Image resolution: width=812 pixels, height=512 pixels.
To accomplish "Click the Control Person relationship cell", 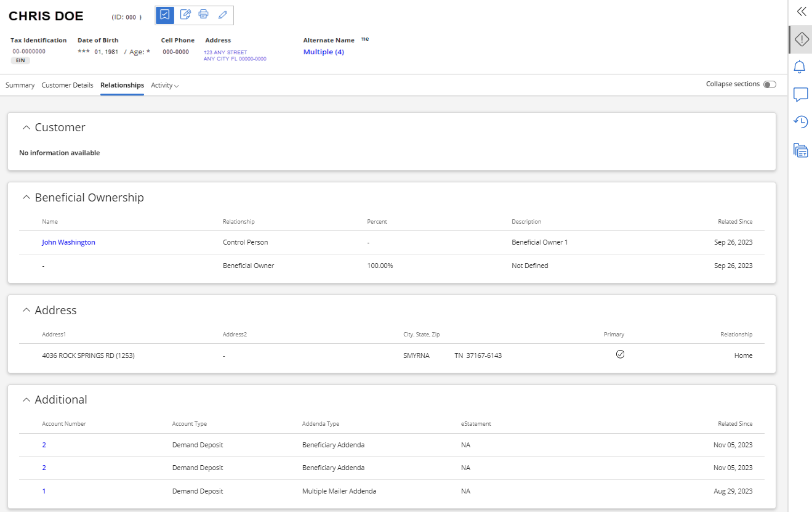I will coord(245,243).
